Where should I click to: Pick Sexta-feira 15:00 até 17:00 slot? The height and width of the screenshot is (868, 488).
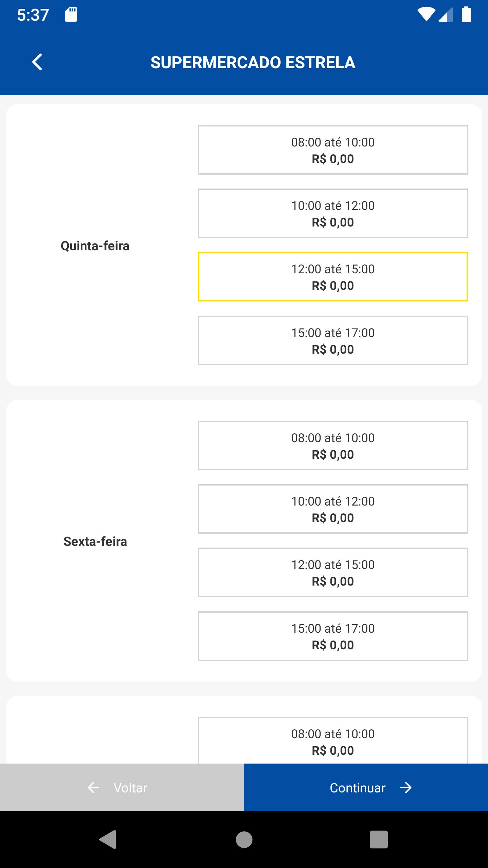pos(333,636)
